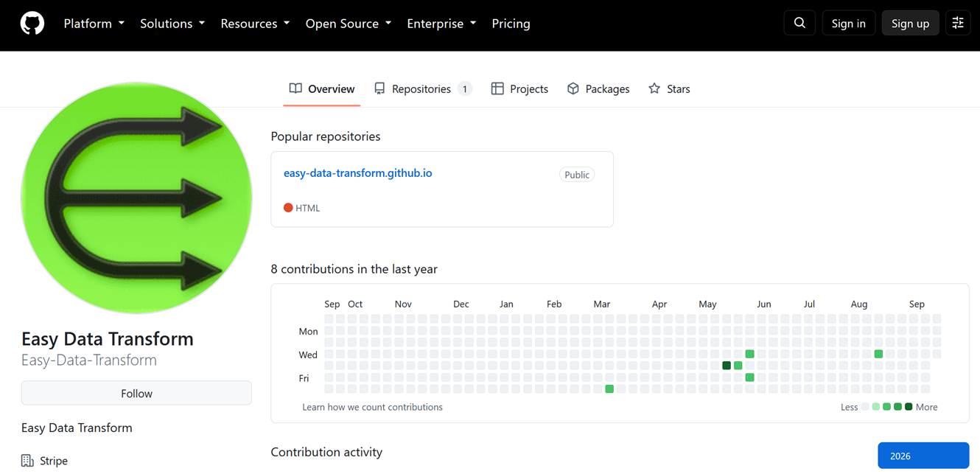
Task: Expand the Solutions dropdown menu
Action: [x=172, y=24]
